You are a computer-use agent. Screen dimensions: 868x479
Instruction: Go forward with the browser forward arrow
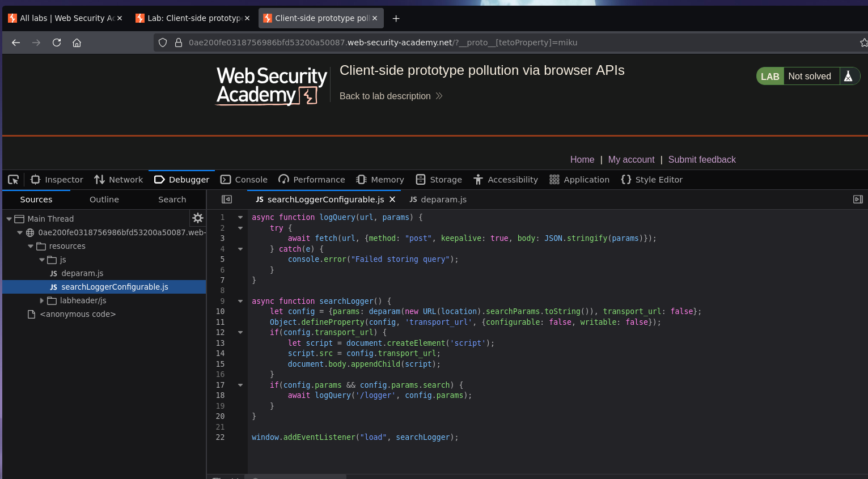click(x=36, y=43)
